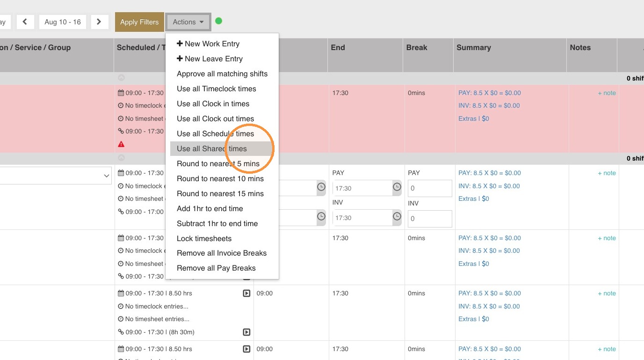Collapse the group using chevron below pink row
Viewport: 644px width, 360px height.
coord(121,158)
